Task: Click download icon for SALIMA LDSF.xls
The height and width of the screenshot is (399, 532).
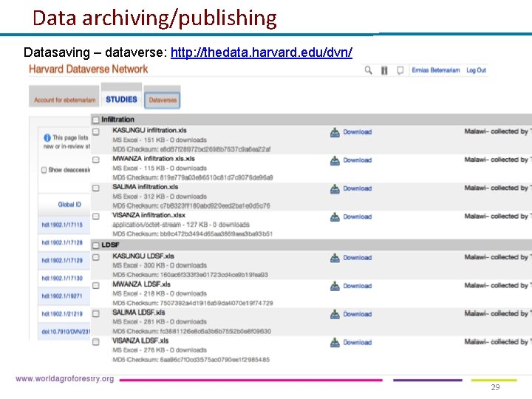Action: click(335, 314)
